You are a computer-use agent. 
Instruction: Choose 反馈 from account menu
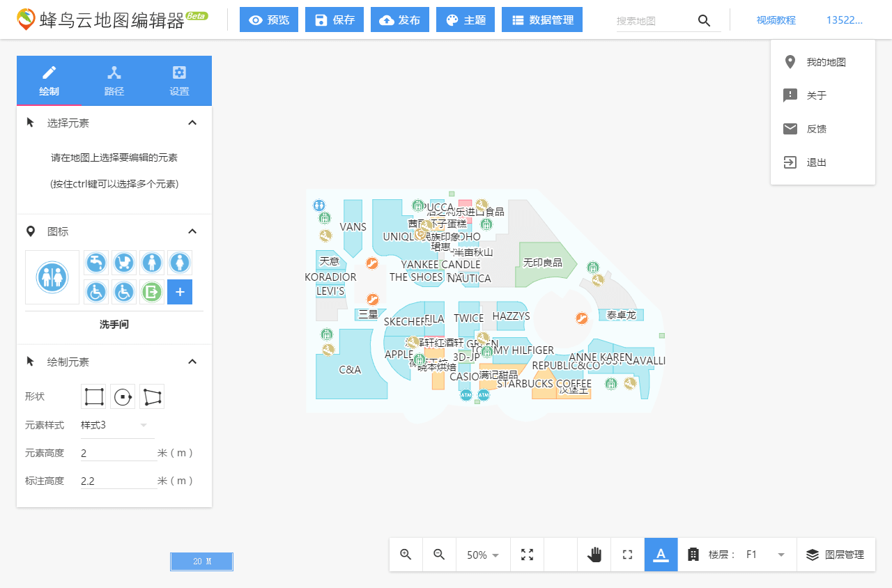tap(823, 129)
